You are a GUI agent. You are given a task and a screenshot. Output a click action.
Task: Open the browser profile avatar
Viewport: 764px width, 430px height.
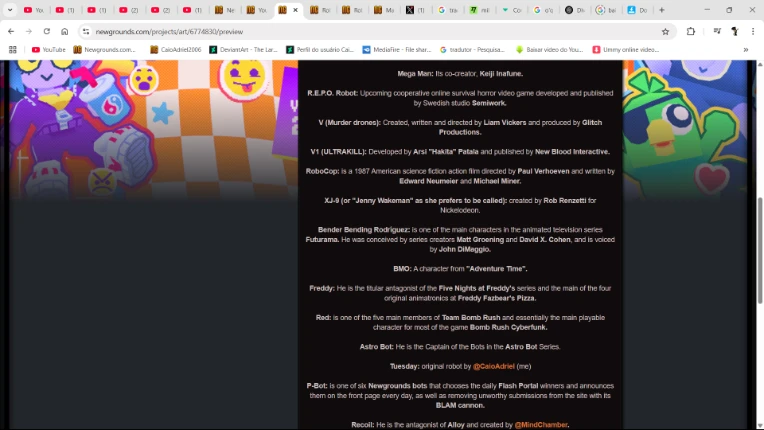click(735, 31)
